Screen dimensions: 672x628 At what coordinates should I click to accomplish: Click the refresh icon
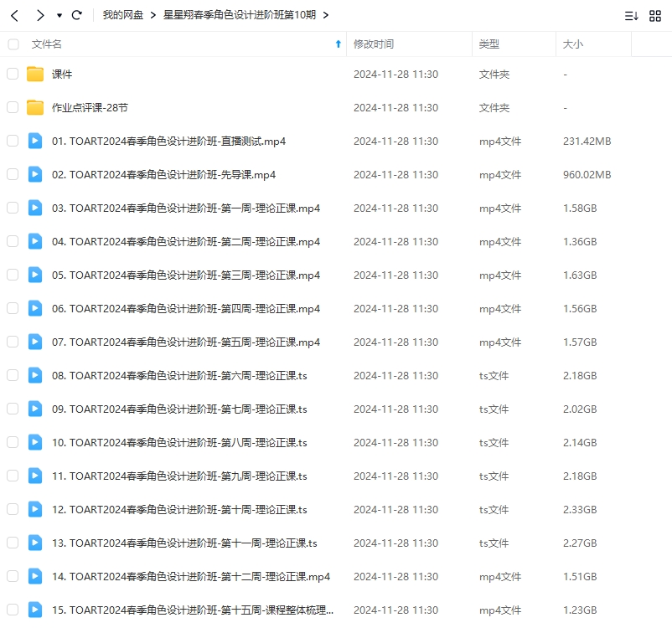click(x=77, y=15)
